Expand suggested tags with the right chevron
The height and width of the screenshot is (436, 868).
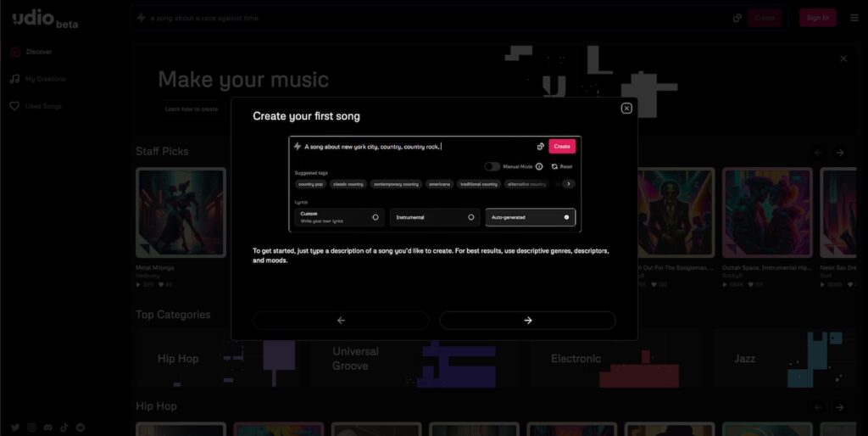coord(568,183)
